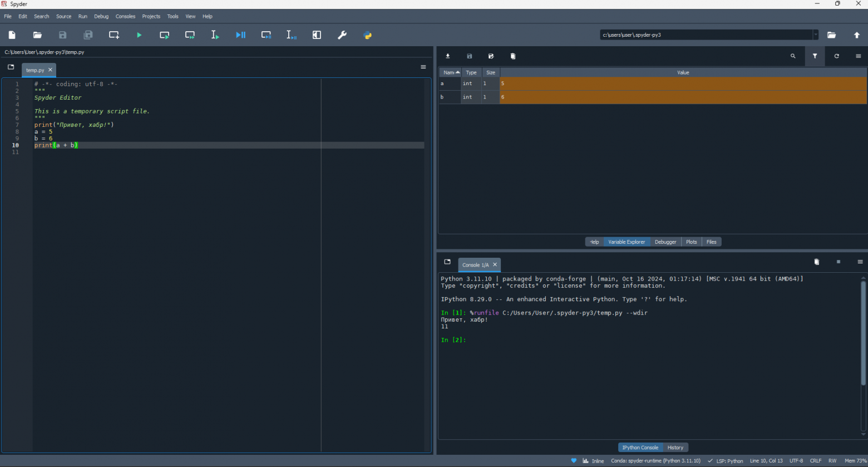868x467 pixels.
Task: Interrupt the kernel with the stop square
Action: [x=839, y=262]
